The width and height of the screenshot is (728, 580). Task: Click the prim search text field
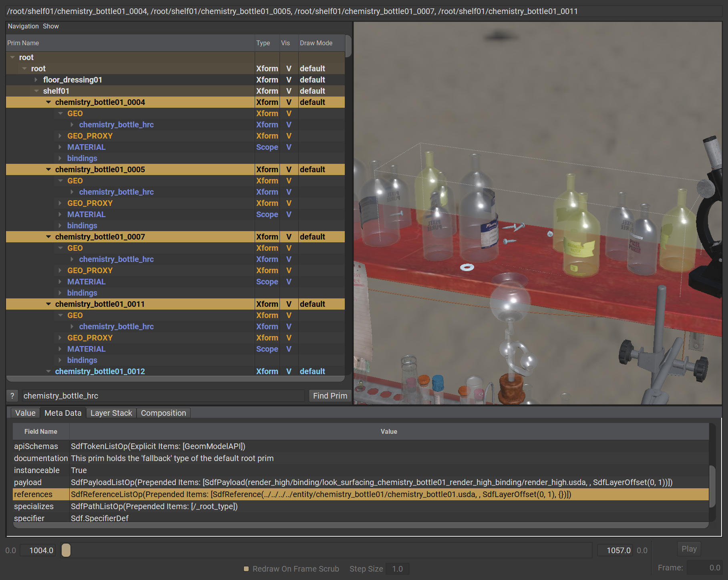click(163, 396)
